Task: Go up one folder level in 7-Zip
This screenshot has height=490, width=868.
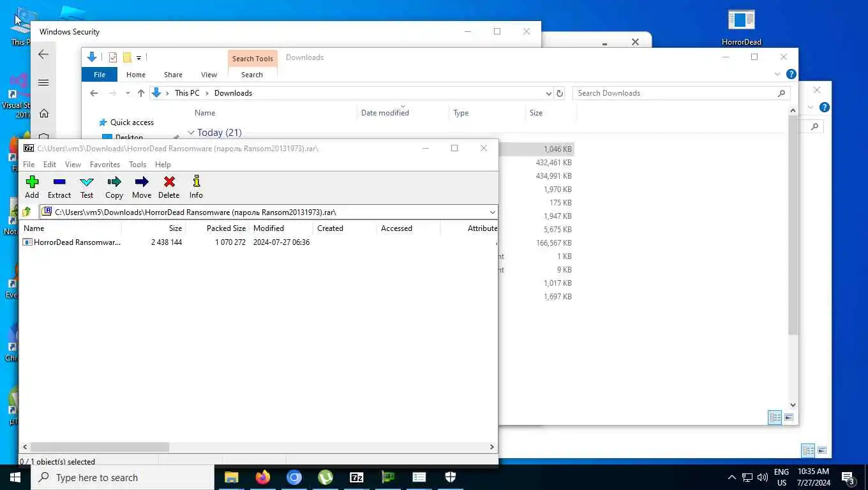Action: 27,212
